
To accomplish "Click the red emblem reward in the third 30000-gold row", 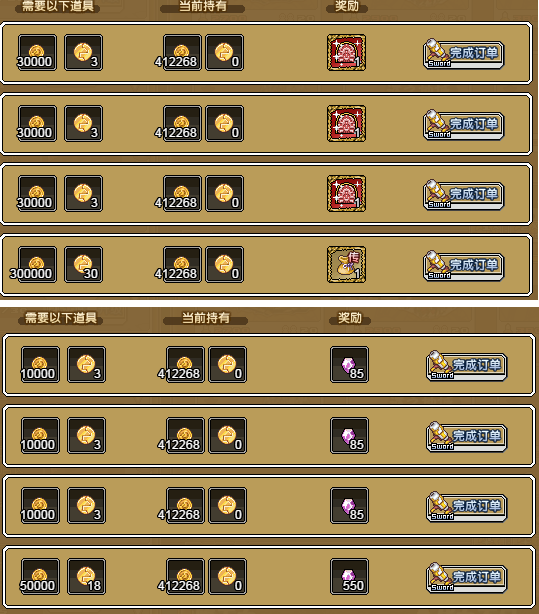I will (346, 194).
